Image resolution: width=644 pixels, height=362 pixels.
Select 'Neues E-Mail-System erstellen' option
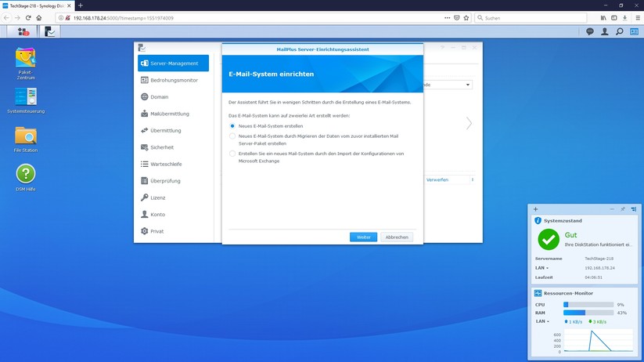(232, 125)
